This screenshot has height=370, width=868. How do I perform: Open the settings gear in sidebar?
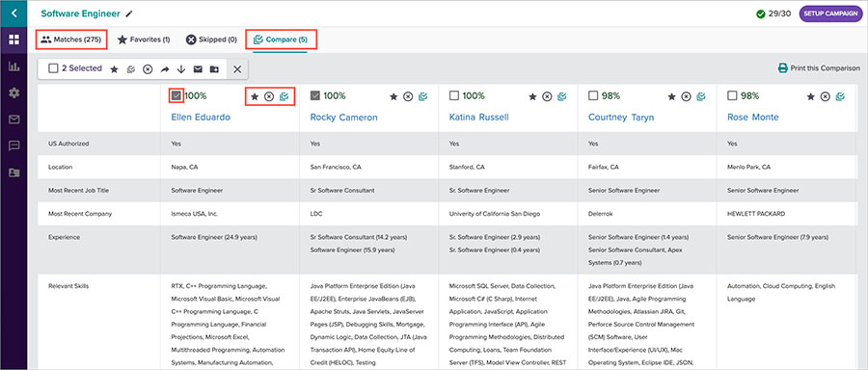click(x=14, y=92)
